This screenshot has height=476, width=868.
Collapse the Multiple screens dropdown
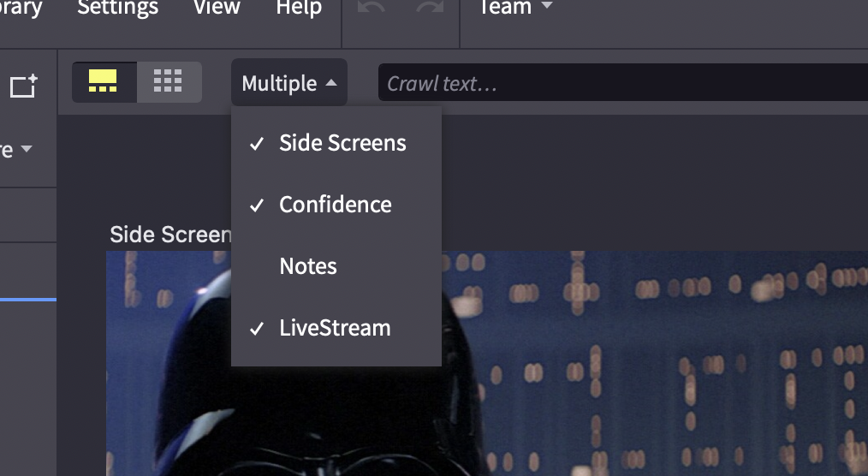[289, 82]
